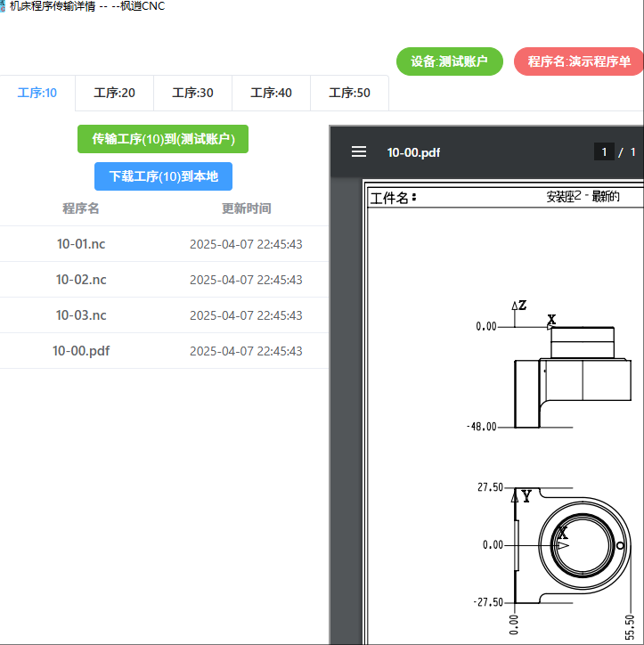Screen dimensions: 644x645
Task: Click the app icon in title bar
Action: click(4, 6)
